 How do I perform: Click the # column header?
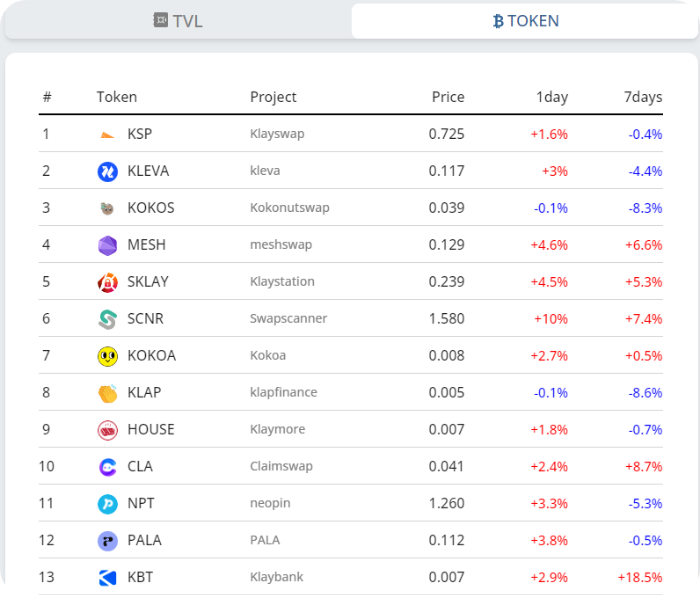pos(47,97)
